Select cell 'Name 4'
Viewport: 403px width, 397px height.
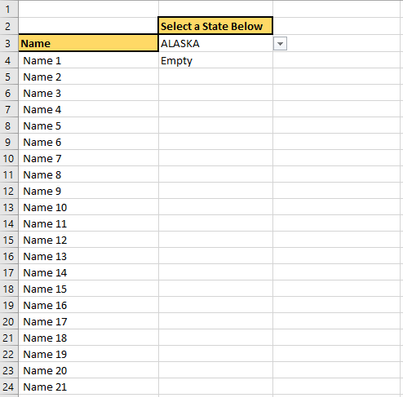point(88,109)
